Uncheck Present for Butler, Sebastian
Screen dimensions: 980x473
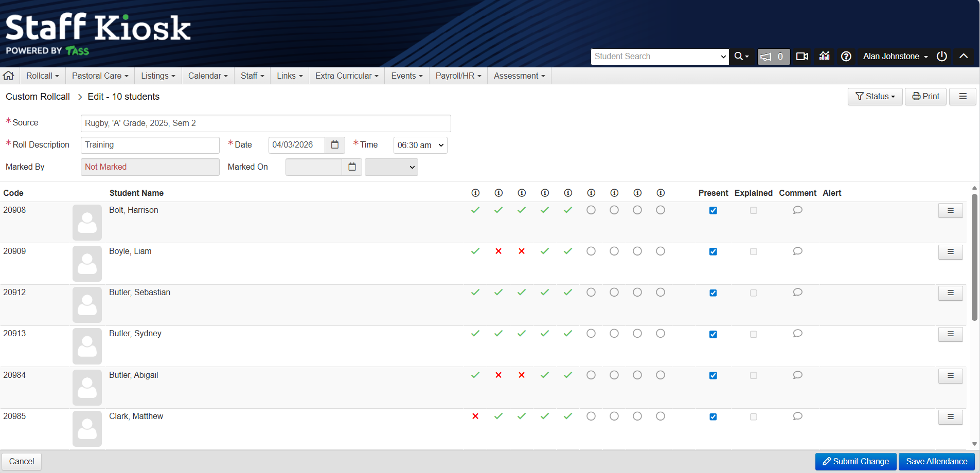[x=713, y=293]
